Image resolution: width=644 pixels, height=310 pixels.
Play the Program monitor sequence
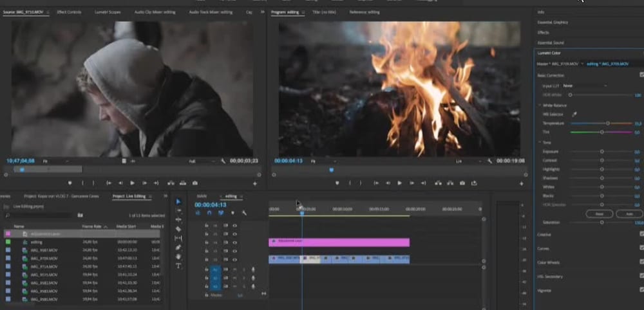(400, 183)
